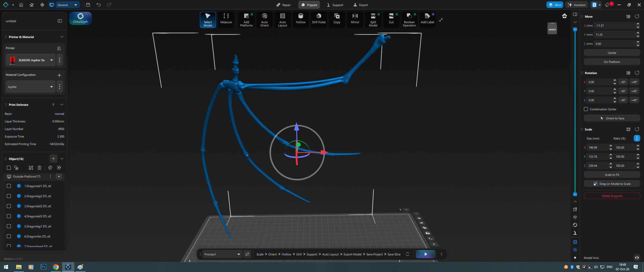Image resolution: width=644 pixels, height=272 pixels.
Task: Toggle Model Axis visibility eye
Action: [x=637, y=258]
